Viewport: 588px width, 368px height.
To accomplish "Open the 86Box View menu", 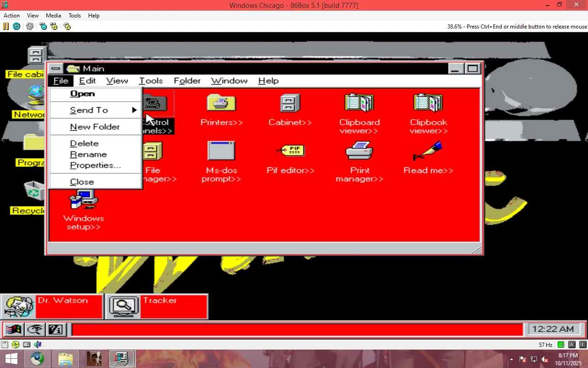I will [x=33, y=16].
